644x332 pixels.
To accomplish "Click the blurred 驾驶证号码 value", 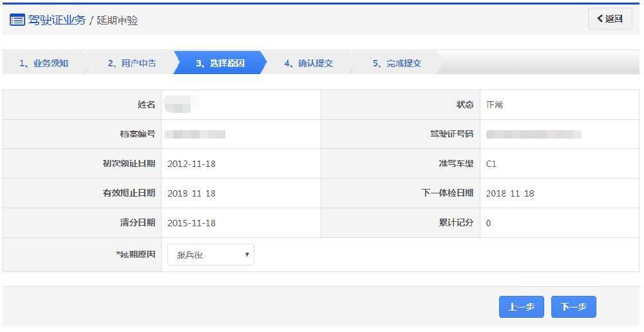I will point(534,134).
